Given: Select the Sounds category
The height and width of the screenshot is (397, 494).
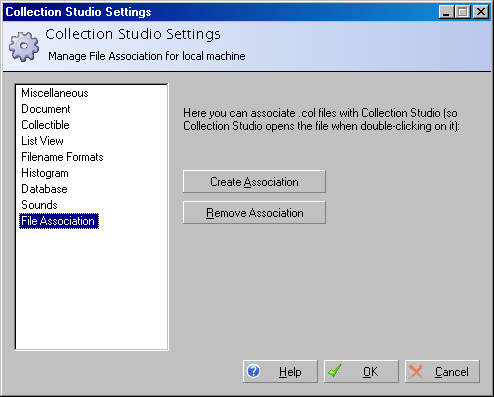Looking at the screenshot, I should pos(39,205).
